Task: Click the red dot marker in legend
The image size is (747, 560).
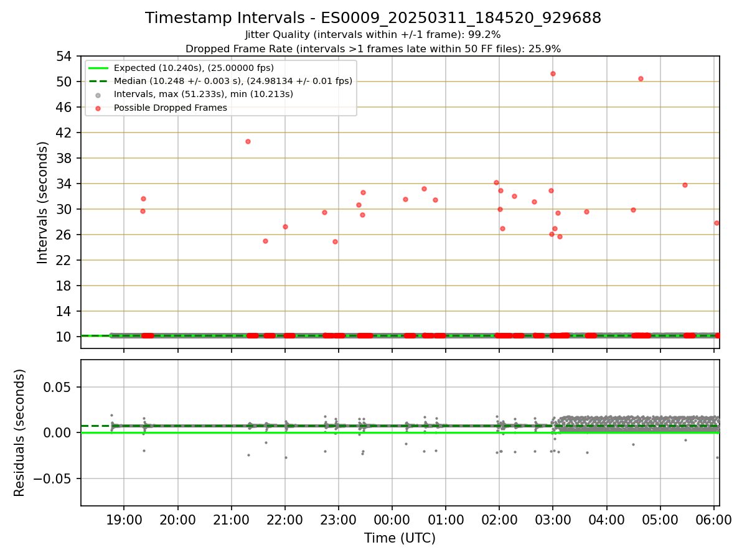Action: 98,108
